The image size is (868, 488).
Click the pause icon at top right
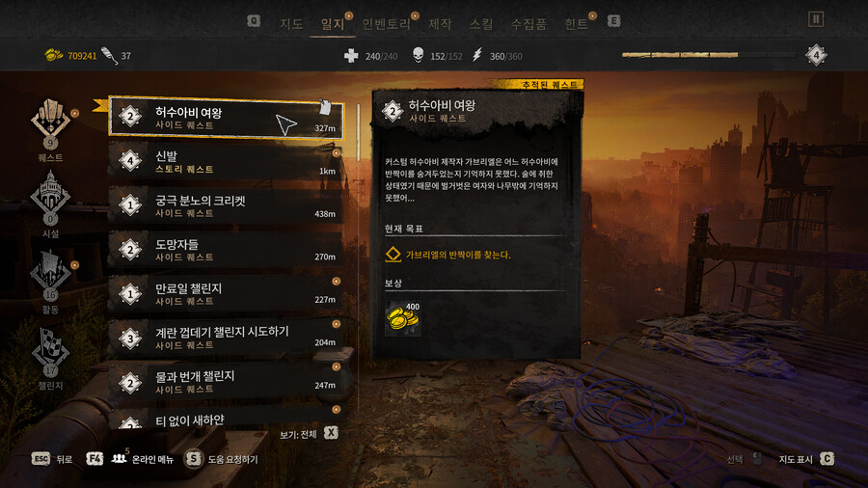pyautogui.click(x=815, y=19)
